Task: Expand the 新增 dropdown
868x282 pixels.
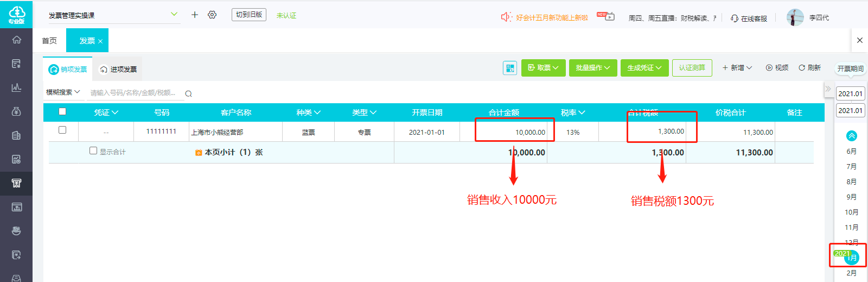Action: (737, 68)
